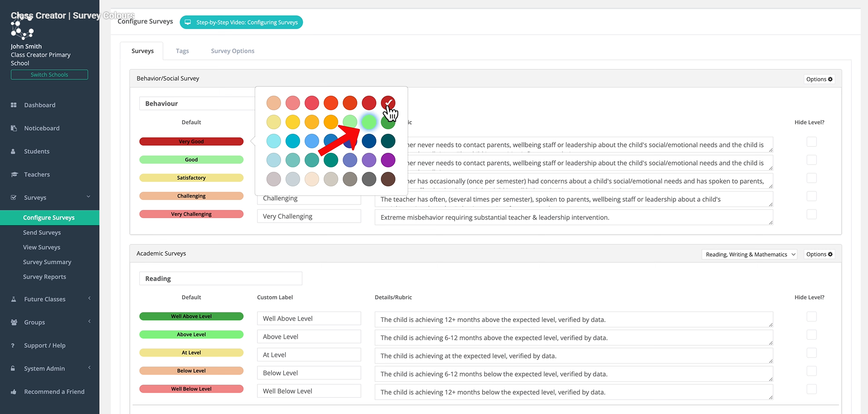Viewport: 868px width, 414px height.
Task: Open Step-by-Step Video: Configuring Surveys
Action: pyautogui.click(x=241, y=22)
